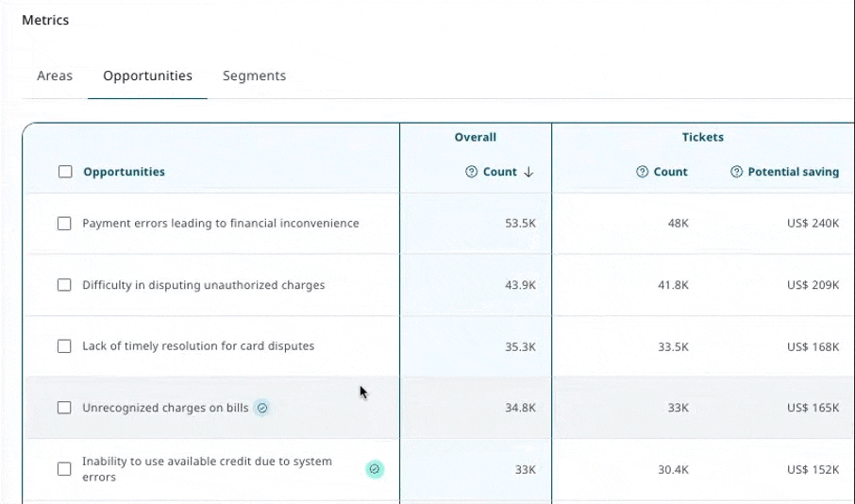855x504 pixels.
Task: Click the badge icon beside Unrecognized charges on bills
Action: [262, 408]
